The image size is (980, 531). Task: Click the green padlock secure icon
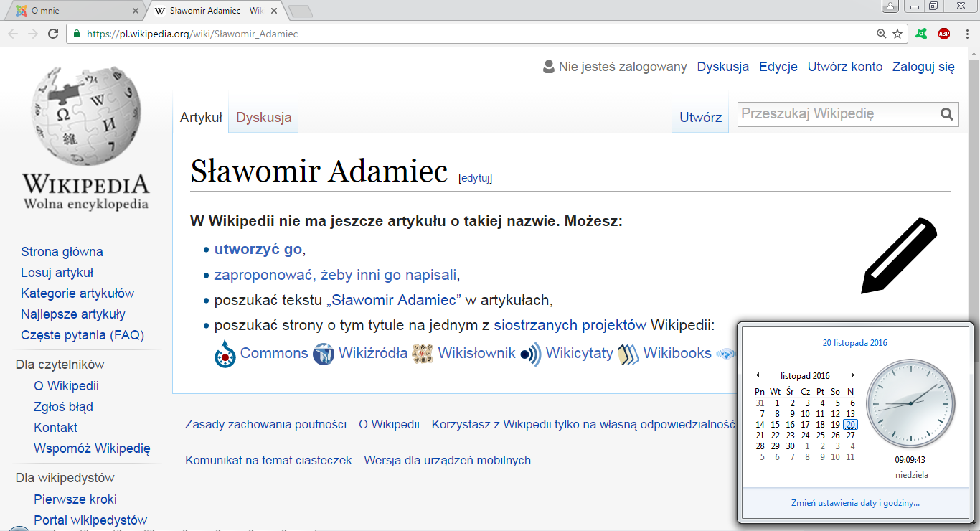pos(76,34)
